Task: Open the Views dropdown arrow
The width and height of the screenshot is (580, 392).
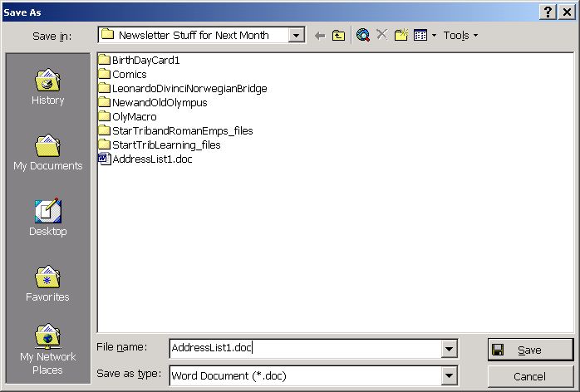Action: click(434, 35)
